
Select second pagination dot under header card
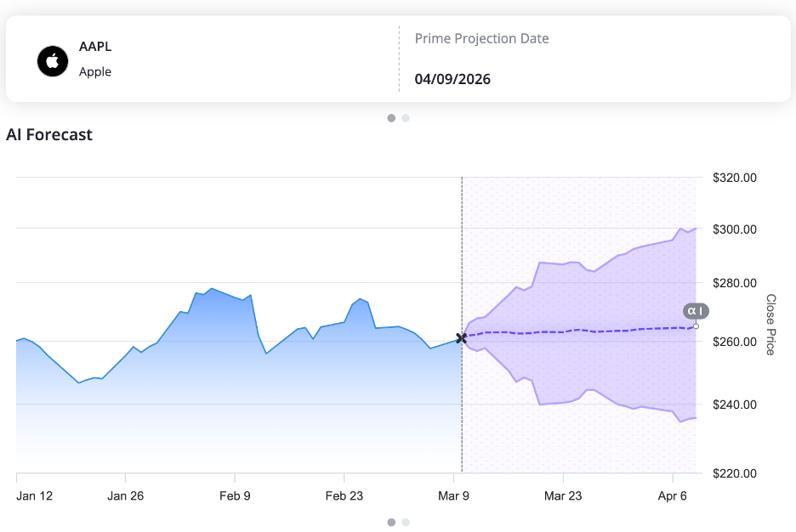406,118
